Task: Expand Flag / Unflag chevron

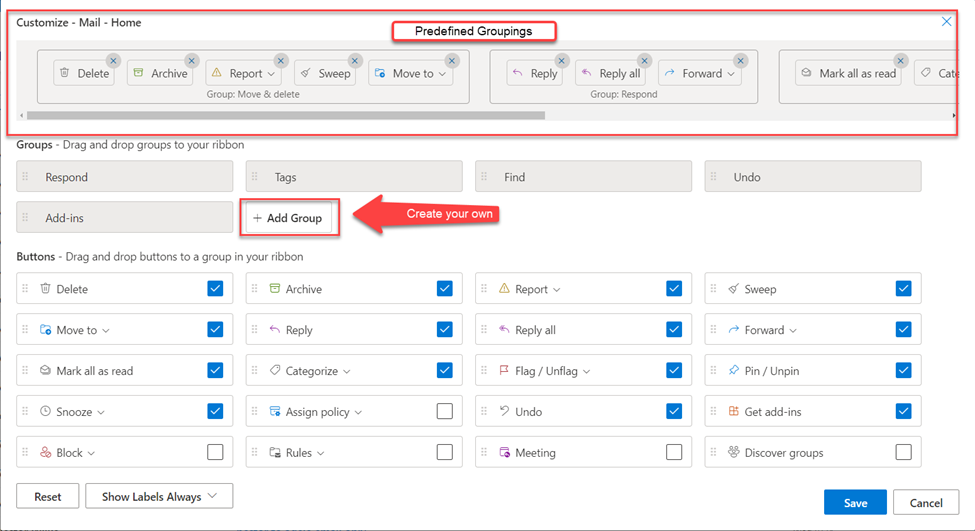Action: pos(586,372)
